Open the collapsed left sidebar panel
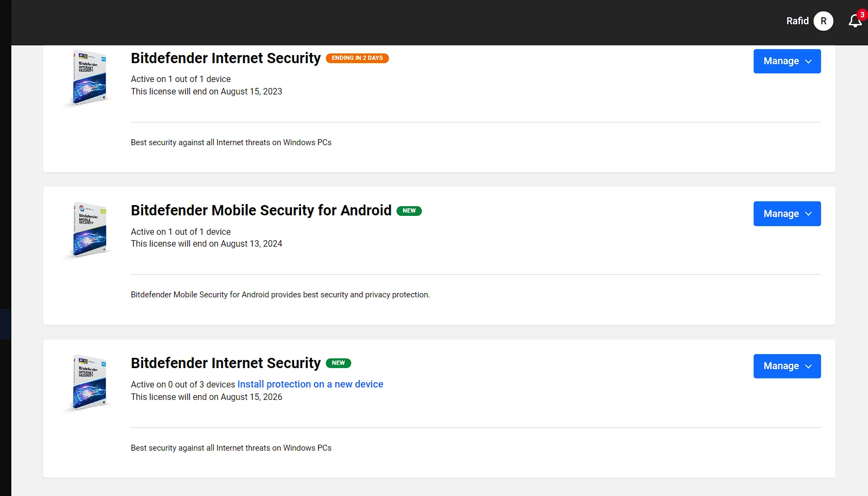The image size is (868, 496). [5, 324]
